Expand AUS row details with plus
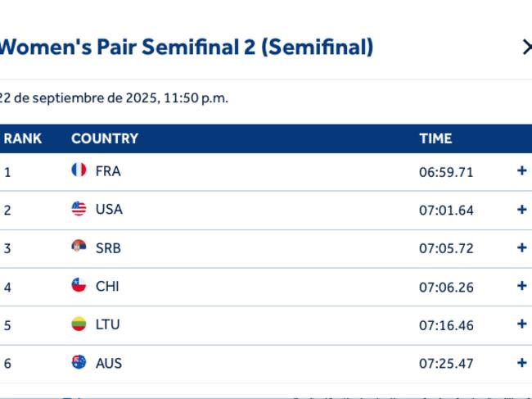The width and height of the screenshot is (532, 399). pos(522,363)
